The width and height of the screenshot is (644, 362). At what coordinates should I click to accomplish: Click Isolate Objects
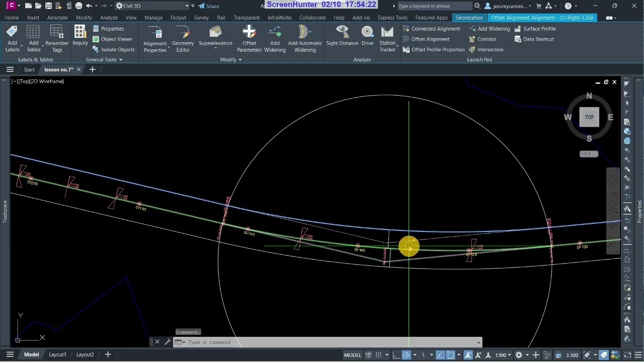click(114, 50)
